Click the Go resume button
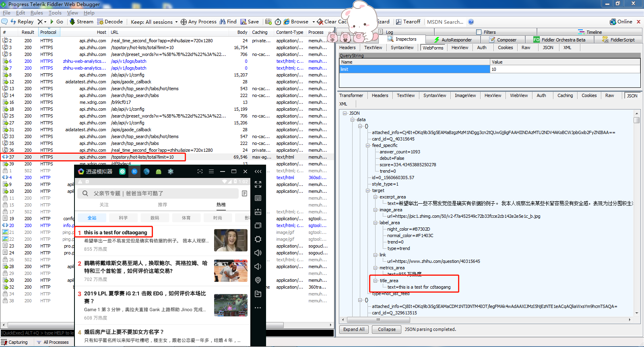Screen dimensions: 644x347 pyautogui.click(x=57, y=22)
